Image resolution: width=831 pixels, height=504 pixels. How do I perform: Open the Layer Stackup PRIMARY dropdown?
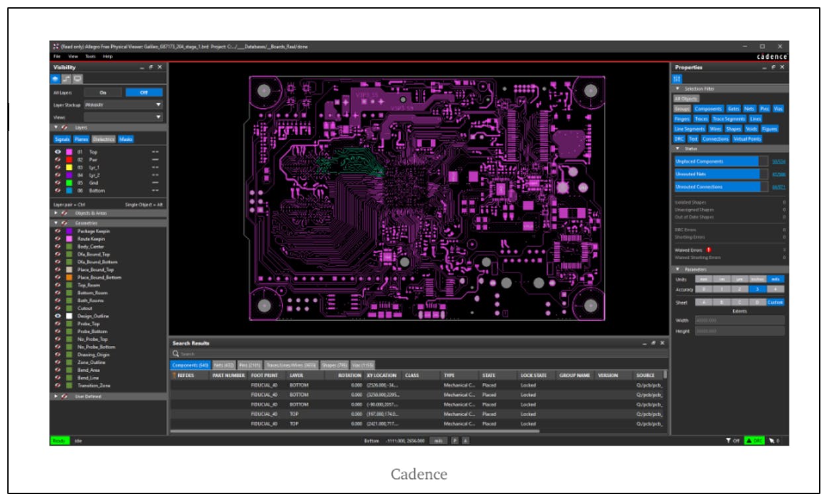[x=123, y=105]
